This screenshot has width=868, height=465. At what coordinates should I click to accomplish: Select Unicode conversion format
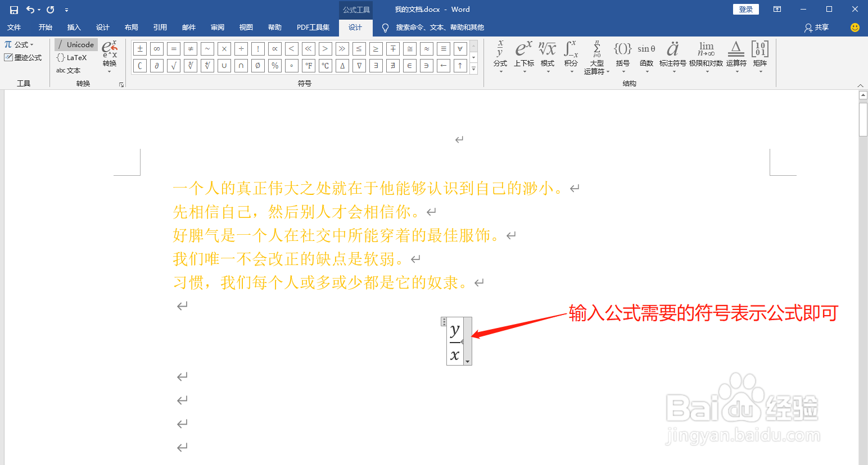coord(76,44)
